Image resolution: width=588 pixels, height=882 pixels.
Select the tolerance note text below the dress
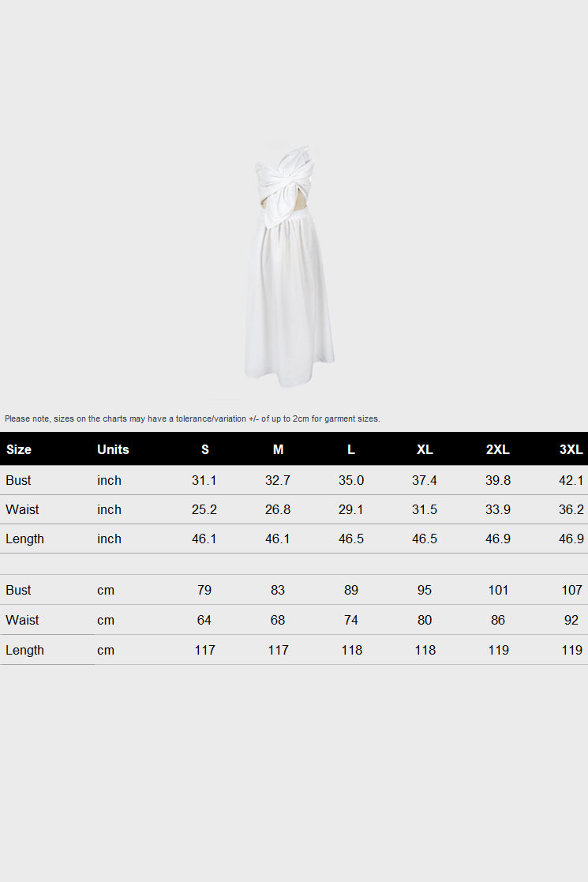coord(193,418)
